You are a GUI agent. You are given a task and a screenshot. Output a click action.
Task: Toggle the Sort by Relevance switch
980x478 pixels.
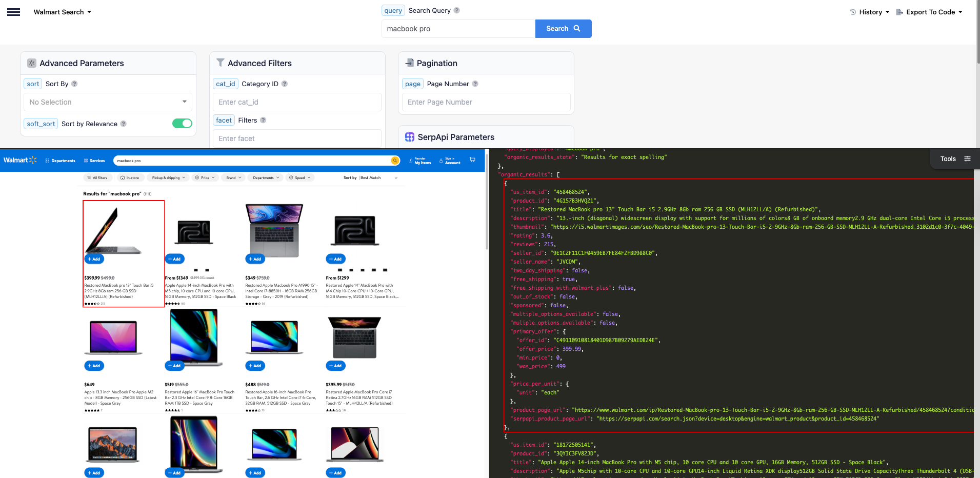pyautogui.click(x=182, y=124)
